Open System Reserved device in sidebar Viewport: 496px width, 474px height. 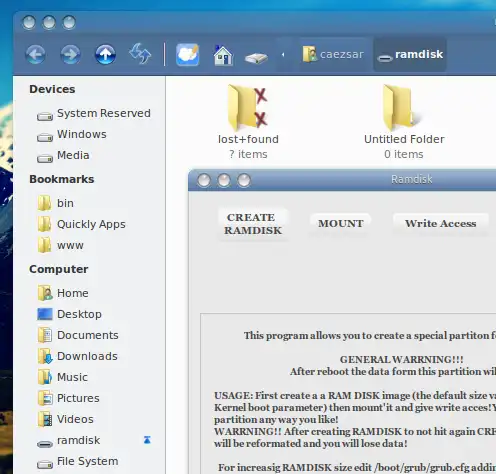tap(94, 114)
